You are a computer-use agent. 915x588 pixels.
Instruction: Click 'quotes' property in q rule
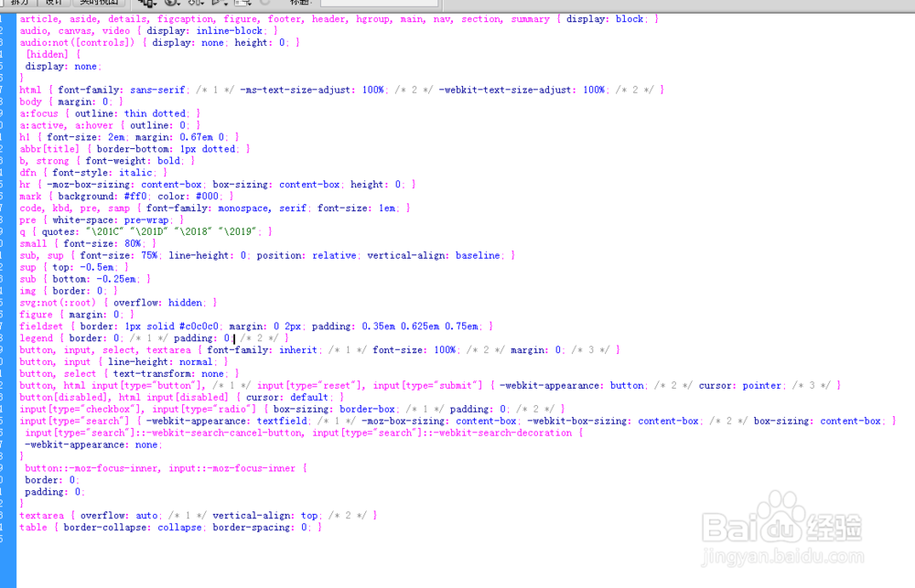58,231
